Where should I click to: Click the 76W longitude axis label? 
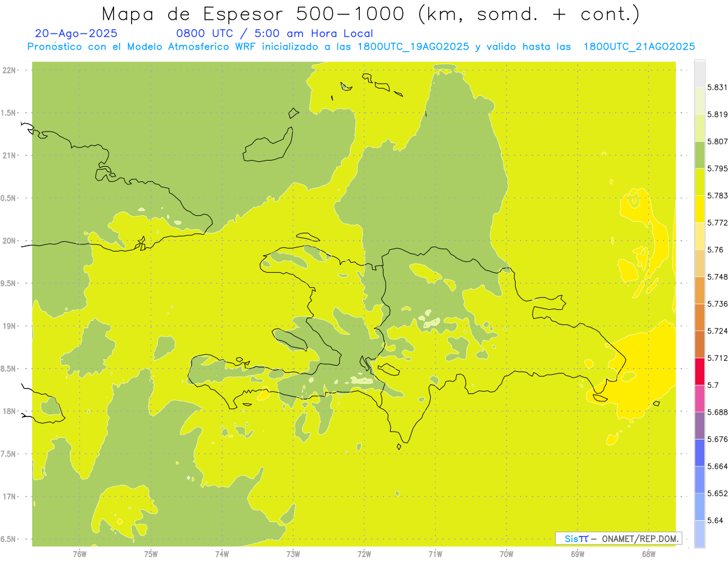point(79,554)
